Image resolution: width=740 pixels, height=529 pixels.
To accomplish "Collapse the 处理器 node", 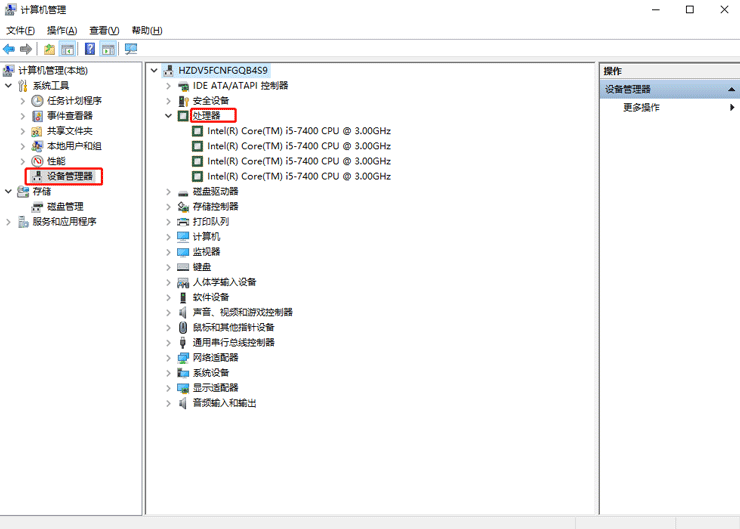I will [x=168, y=116].
